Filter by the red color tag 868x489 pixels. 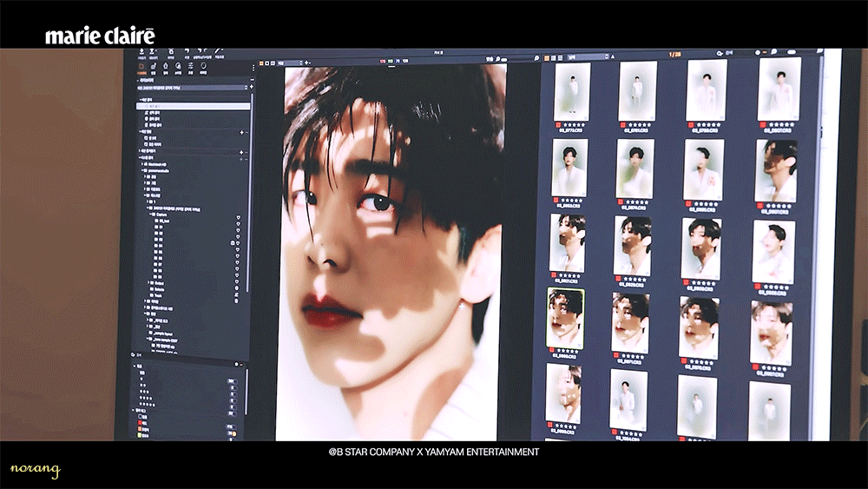[x=140, y=422]
